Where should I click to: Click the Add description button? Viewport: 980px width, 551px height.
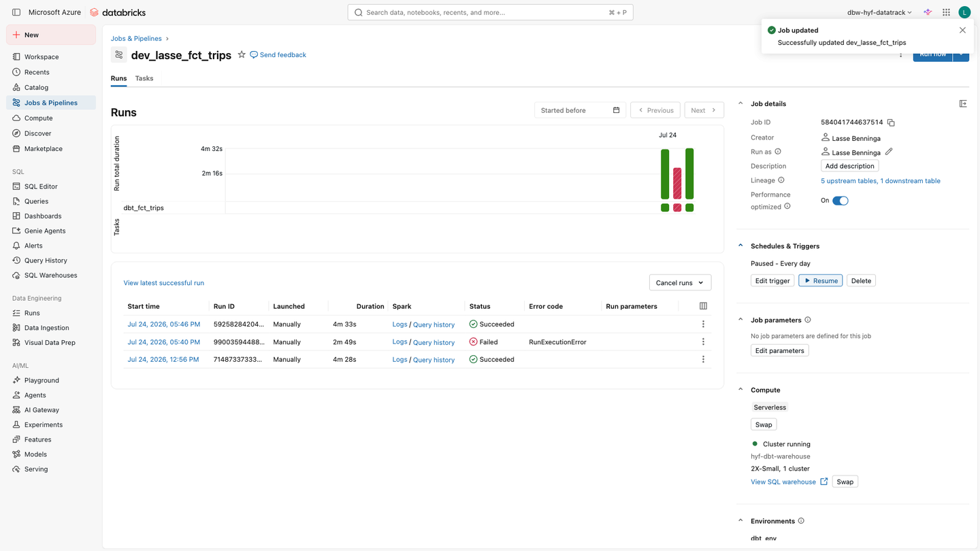[849, 166]
